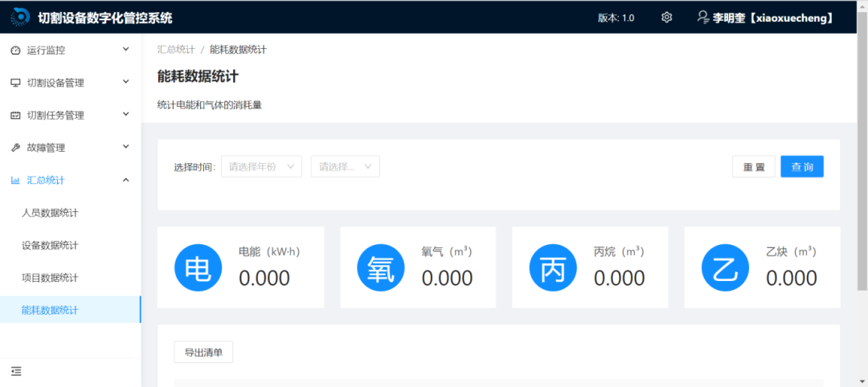Click the 能耗数据统计 page heading
Screen dimensions: 868x387
click(x=198, y=76)
